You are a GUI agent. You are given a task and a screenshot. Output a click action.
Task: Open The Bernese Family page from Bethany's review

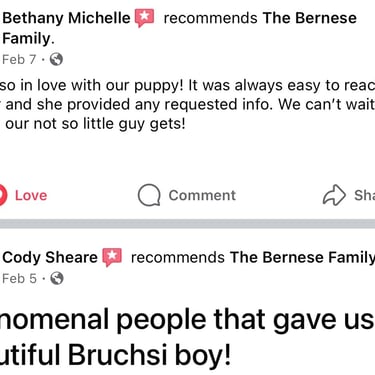pos(179,28)
